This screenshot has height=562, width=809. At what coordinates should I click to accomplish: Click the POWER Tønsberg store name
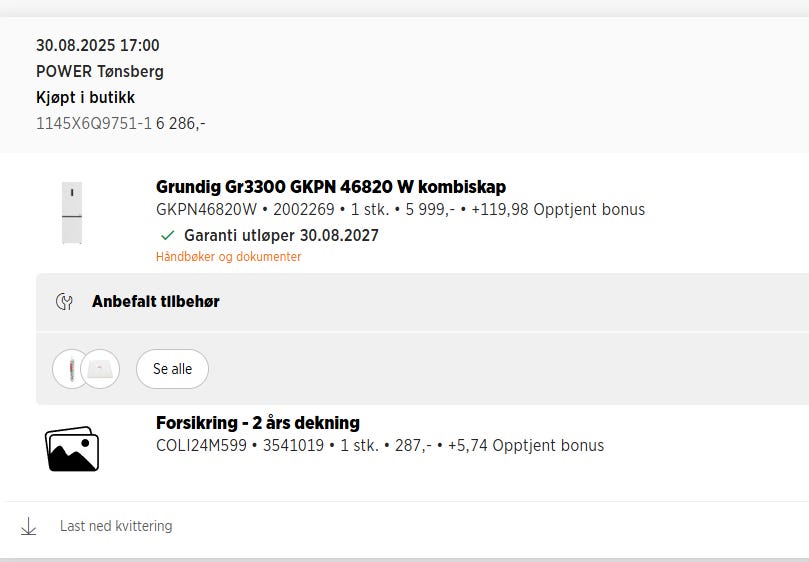(x=100, y=71)
